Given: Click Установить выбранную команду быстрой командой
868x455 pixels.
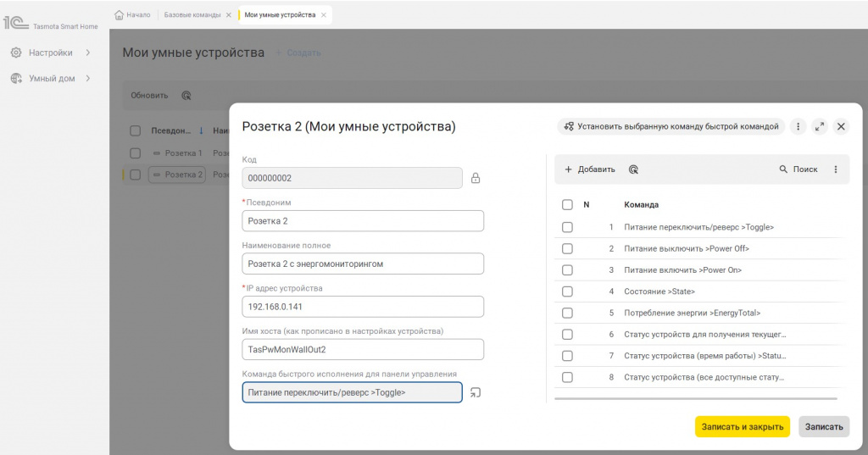Looking at the screenshot, I should pos(670,126).
